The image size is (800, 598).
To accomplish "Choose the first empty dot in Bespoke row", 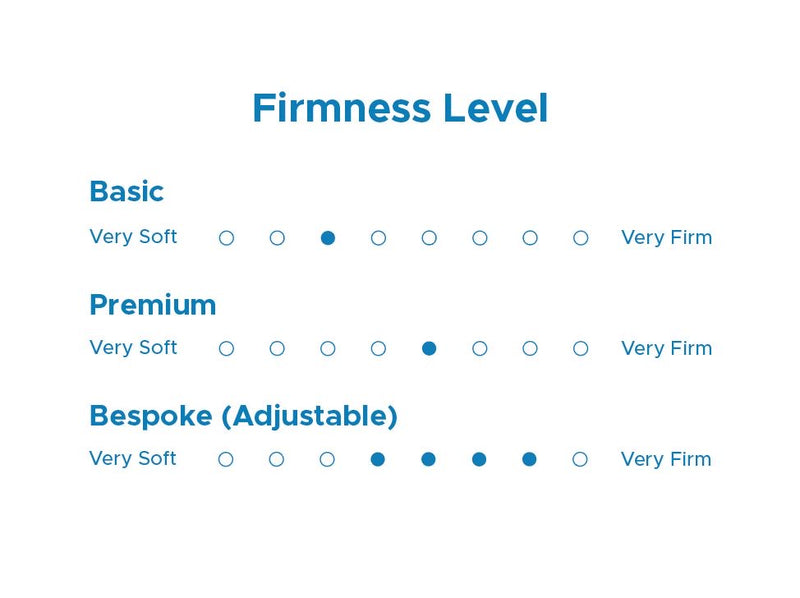I will (226, 459).
